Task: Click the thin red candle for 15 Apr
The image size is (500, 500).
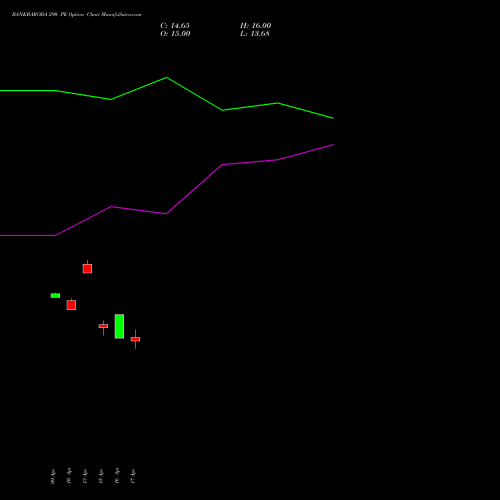Action: coord(103,326)
